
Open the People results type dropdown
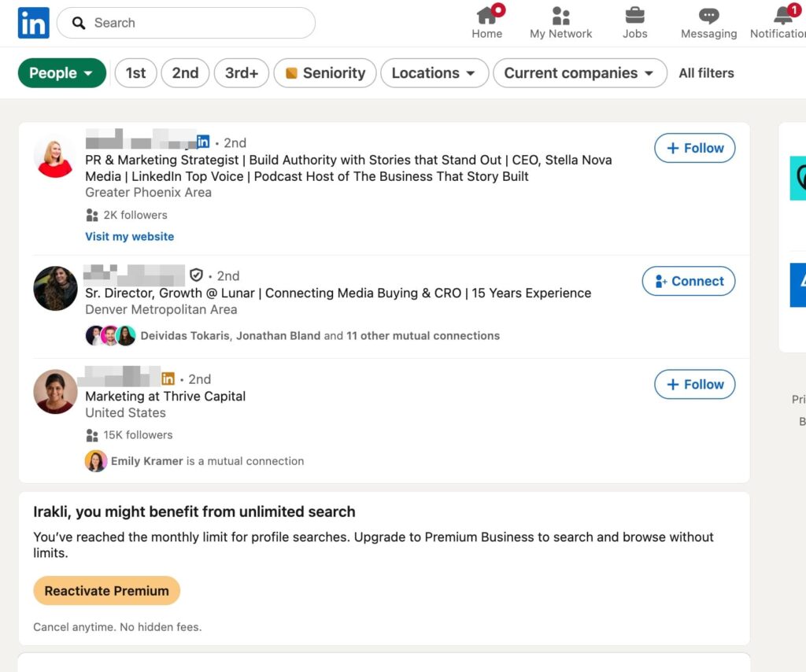click(61, 72)
